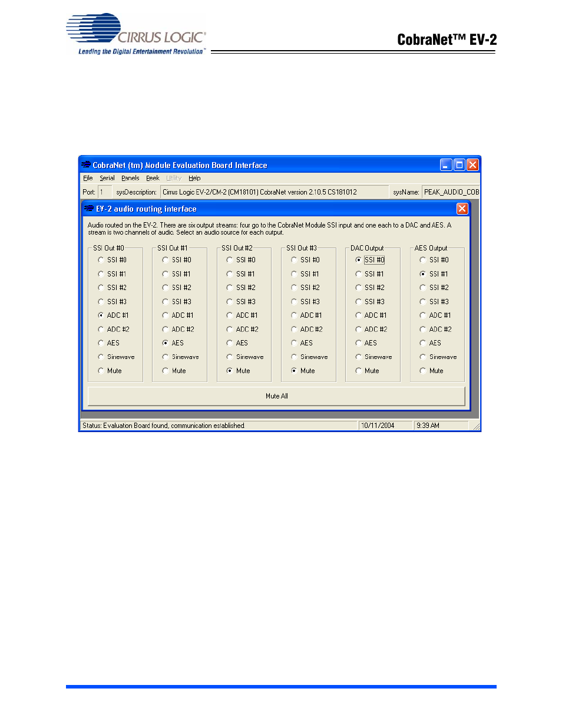
Task: Select SSI #1 for DAC Output
Action: [358, 274]
